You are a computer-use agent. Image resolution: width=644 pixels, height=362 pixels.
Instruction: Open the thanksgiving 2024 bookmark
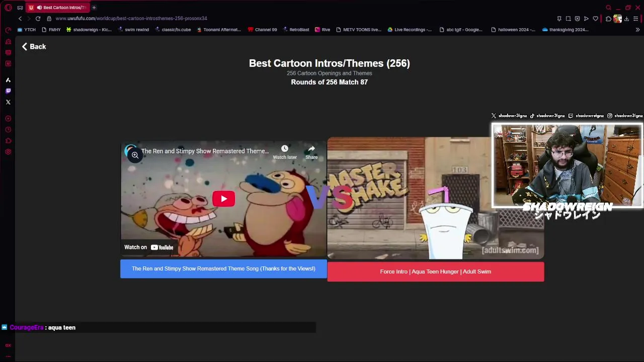pos(566,30)
